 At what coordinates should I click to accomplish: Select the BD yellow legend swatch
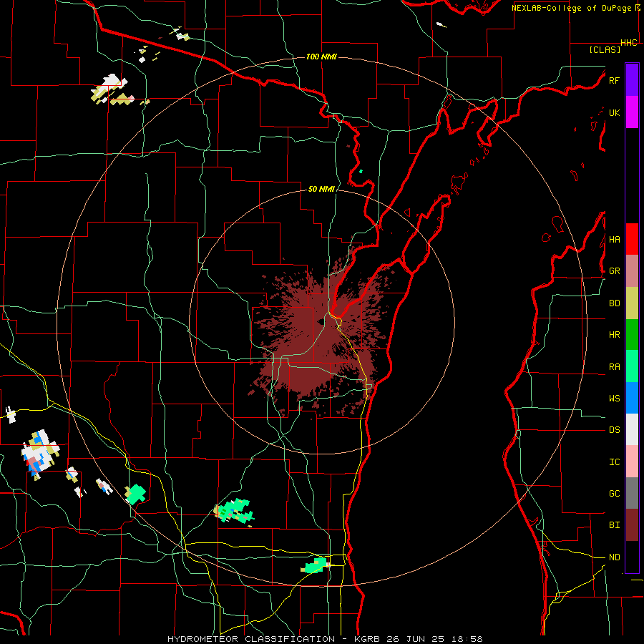point(632,303)
